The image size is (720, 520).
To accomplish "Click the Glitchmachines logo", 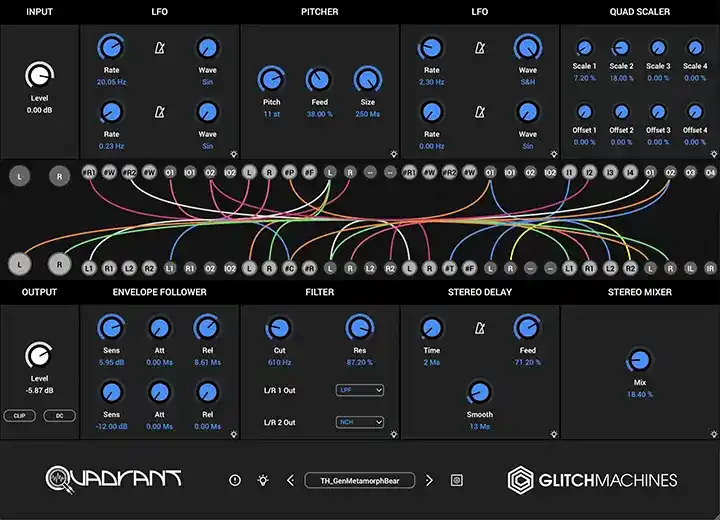I will coord(592,480).
